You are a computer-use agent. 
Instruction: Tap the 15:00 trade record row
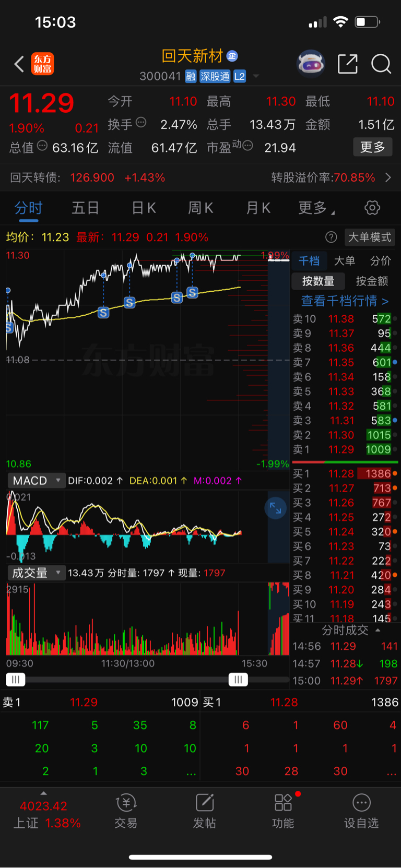click(x=345, y=681)
